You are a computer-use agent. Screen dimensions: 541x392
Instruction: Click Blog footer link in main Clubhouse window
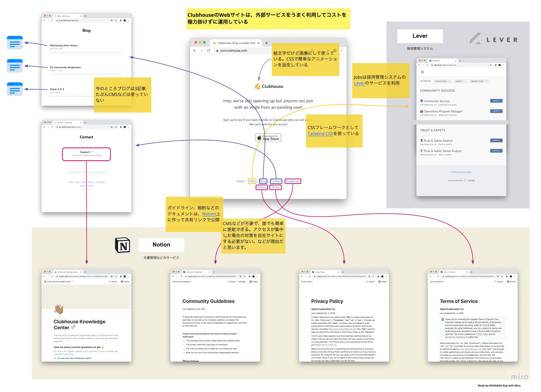tap(263, 181)
